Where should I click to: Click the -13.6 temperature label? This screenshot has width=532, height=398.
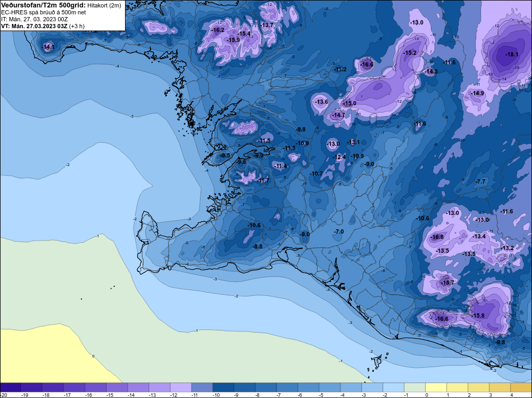pos(322,102)
